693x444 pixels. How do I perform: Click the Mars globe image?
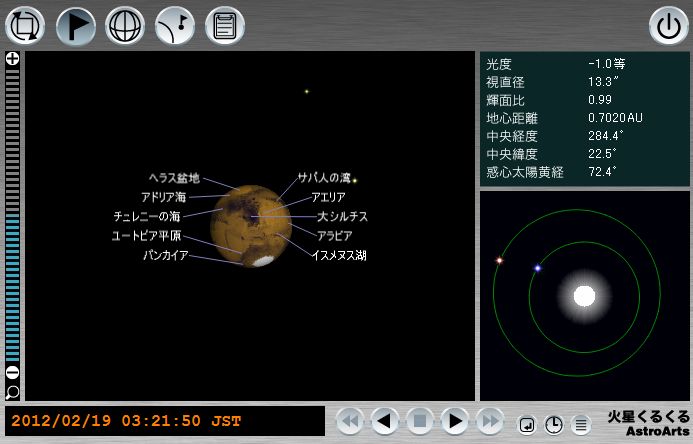(x=251, y=226)
